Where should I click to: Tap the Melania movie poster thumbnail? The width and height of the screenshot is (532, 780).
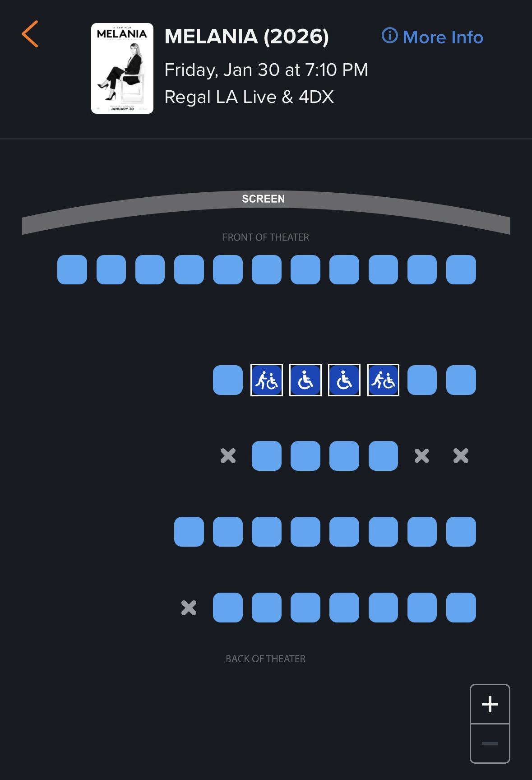click(x=122, y=68)
